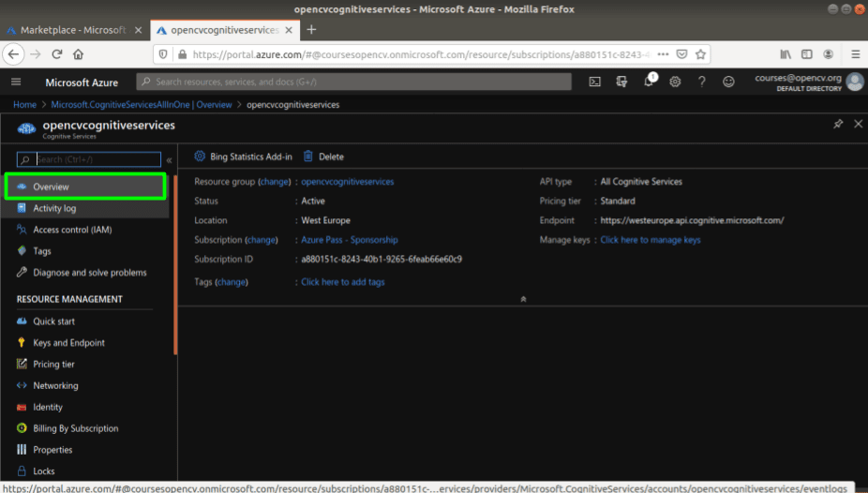The width and height of the screenshot is (868, 493).
Task: Change the subscription via the change link
Action: [x=262, y=240]
